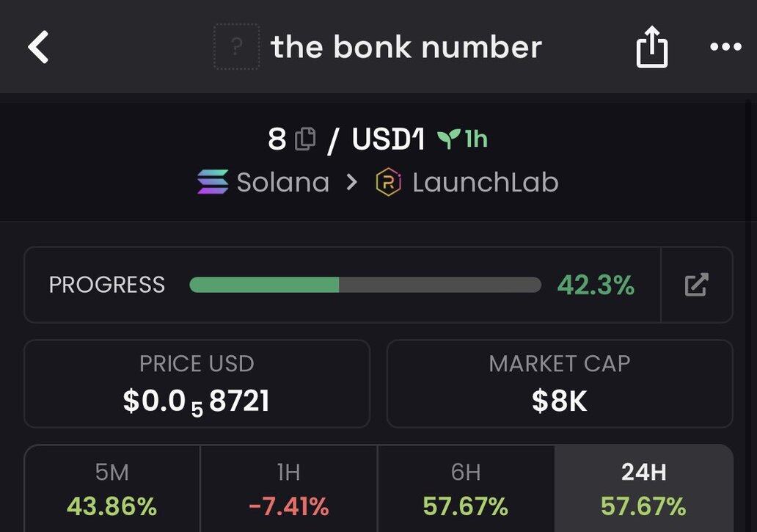Switch to the 6H timeframe tab
Screen dimensions: 757x532
[x=466, y=489]
